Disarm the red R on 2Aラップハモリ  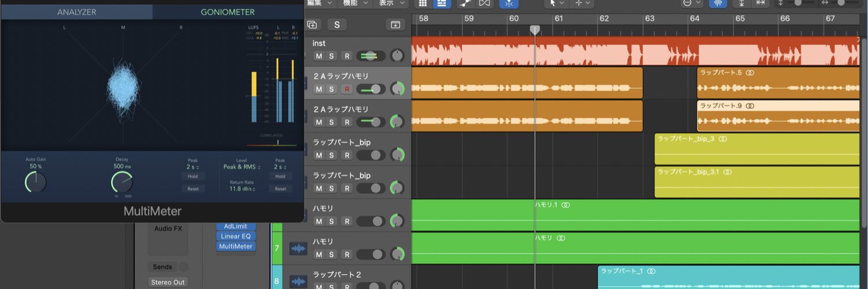point(347,89)
